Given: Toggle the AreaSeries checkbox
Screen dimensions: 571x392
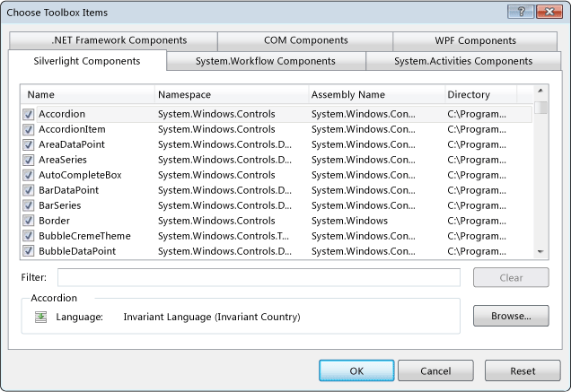Looking at the screenshot, I should click(29, 161).
